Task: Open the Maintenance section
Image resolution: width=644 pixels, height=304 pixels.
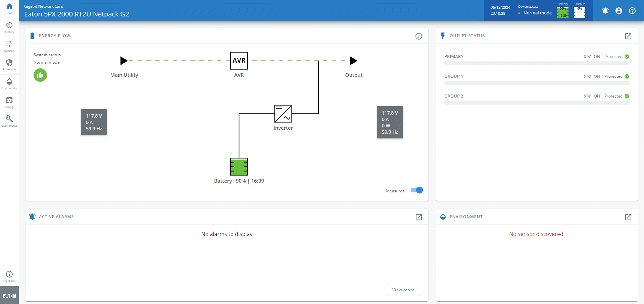Action: pyautogui.click(x=9, y=122)
